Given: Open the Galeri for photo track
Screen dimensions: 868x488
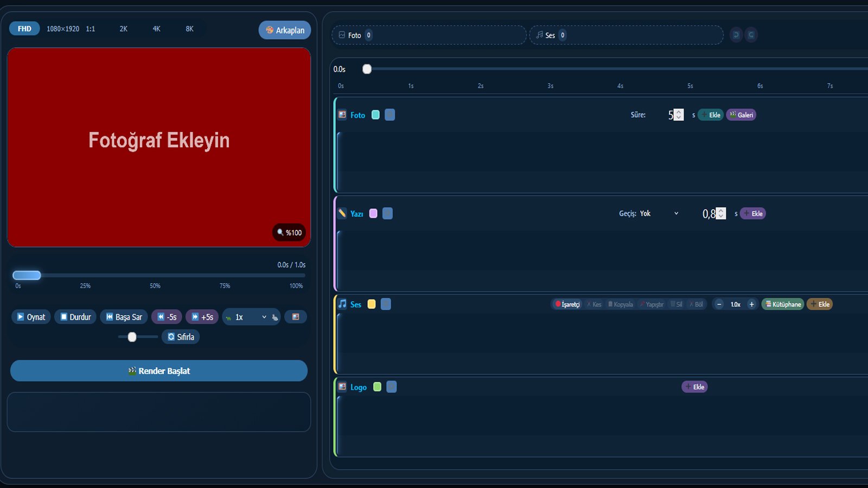Looking at the screenshot, I should coord(741,115).
